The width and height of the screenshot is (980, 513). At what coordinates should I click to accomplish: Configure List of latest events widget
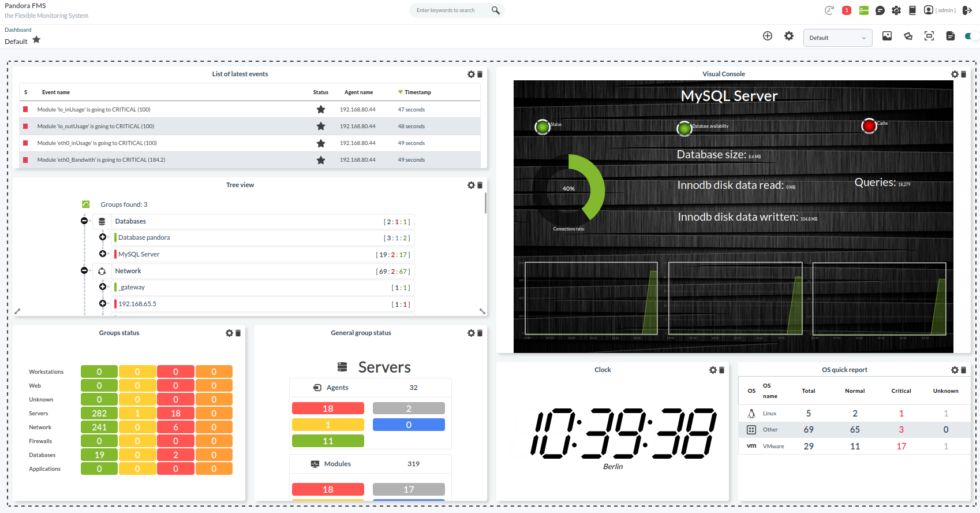[x=471, y=74]
